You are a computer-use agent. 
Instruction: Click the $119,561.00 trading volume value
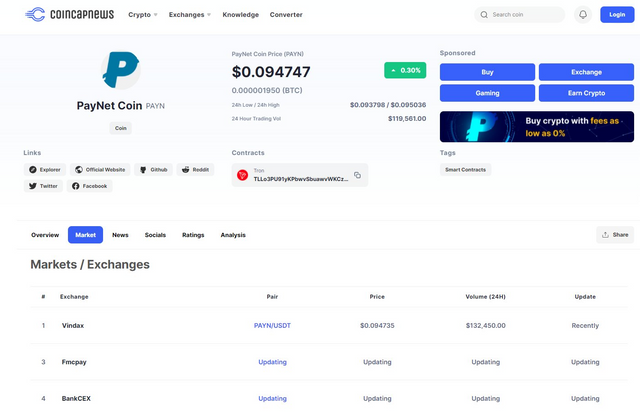pyautogui.click(x=407, y=119)
